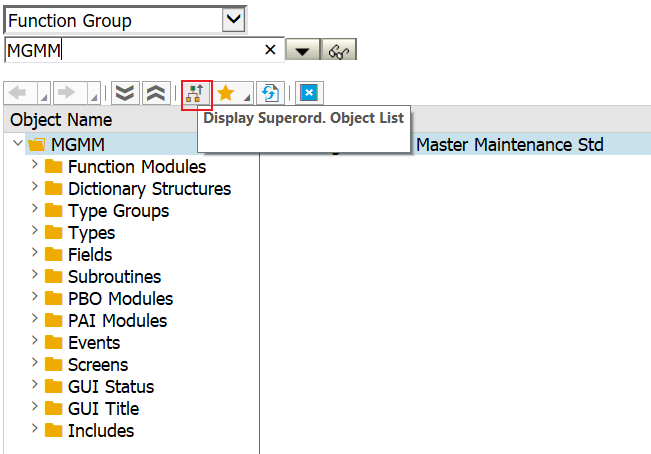Open the favorites star dropdown triangle
The width and height of the screenshot is (651, 454).
click(x=247, y=97)
